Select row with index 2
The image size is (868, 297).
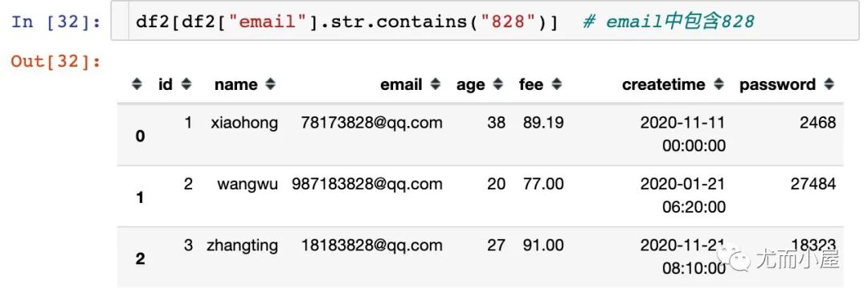(480, 257)
